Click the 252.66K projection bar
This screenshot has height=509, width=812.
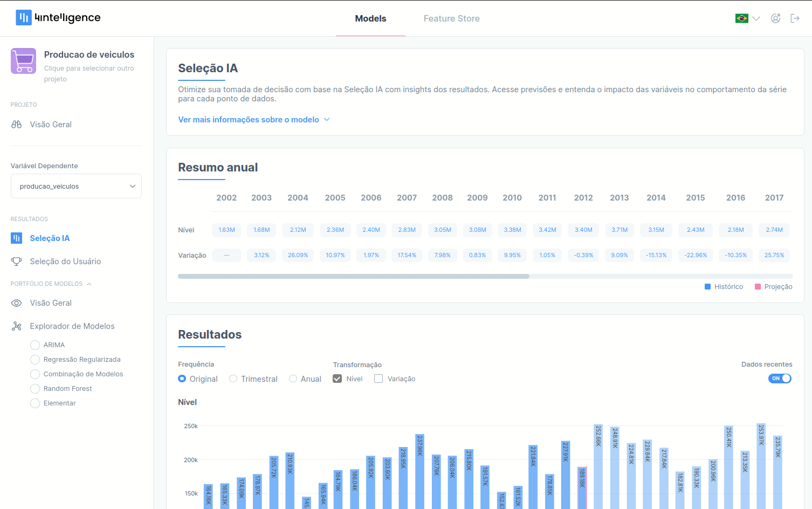(598, 466)
